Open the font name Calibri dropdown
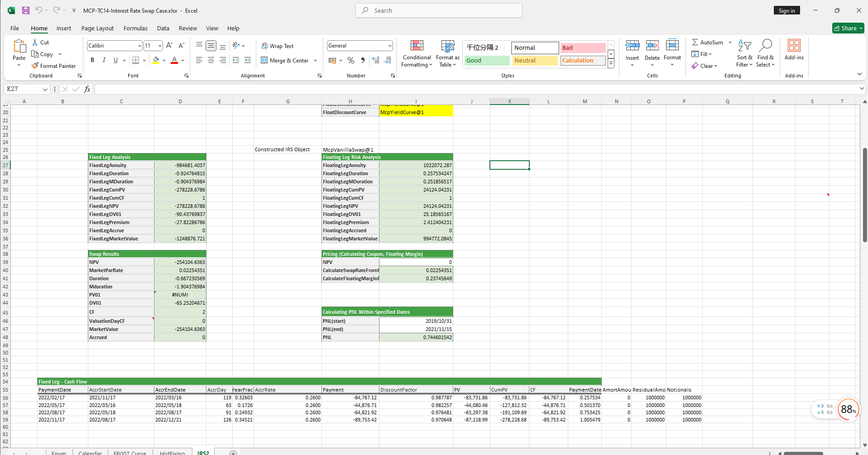The height and width of the screenshot is (455, 868). (139, 46)
